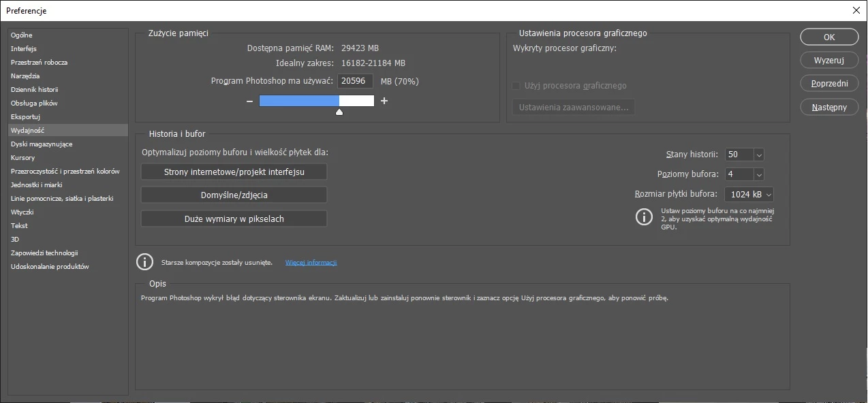Viewport: 868px width, 403px height.
Task: Click Strony internetowe/projekt interfejsu button
Action: pos(234,172)
